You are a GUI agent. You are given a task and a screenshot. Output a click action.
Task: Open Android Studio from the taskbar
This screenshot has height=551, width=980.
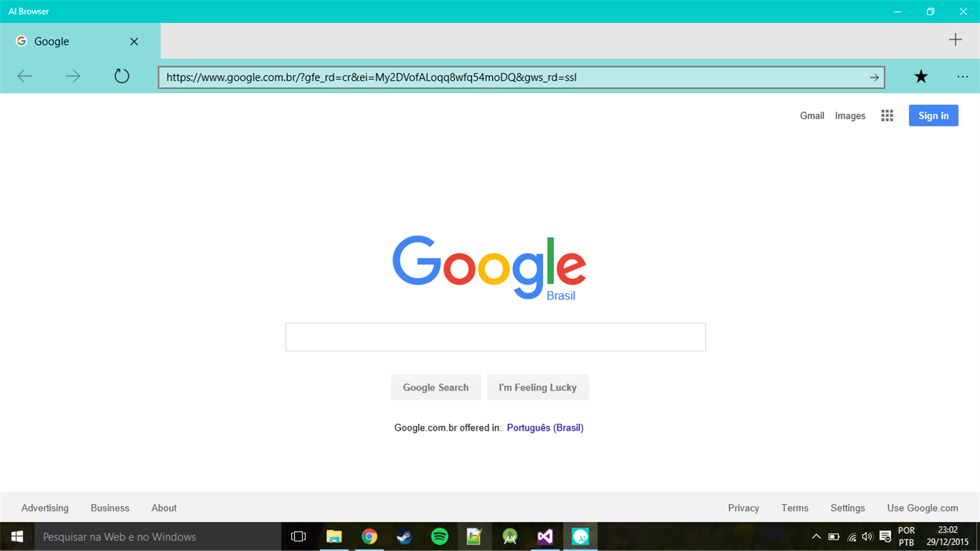510,537
